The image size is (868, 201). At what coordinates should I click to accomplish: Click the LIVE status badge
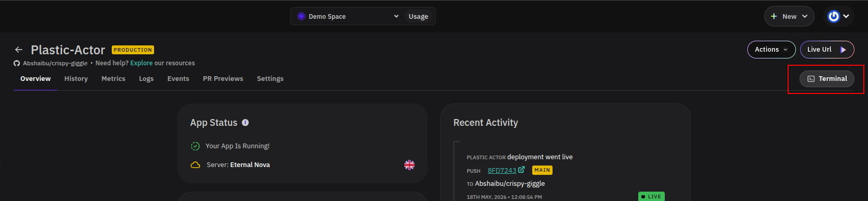coord(651,196)
